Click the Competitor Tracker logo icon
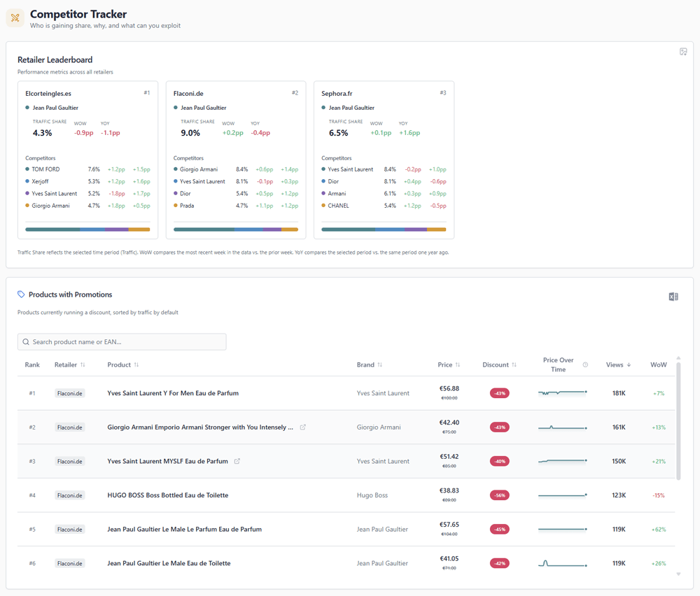The image size is (700, 596). [x=15, y=18]
